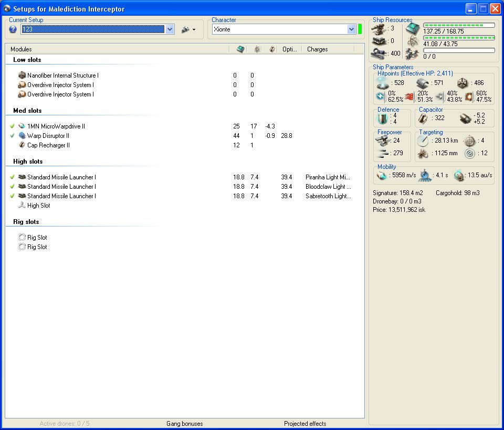Click the drone bandwidth icon showing 0 / 0
504x430 pixels.
413,53
